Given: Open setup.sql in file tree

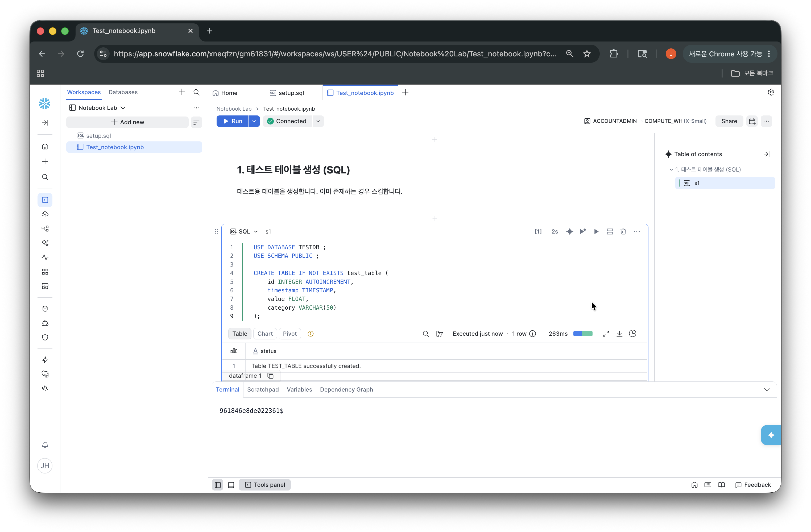Looking at the screenshot, I should pos(98,136).
